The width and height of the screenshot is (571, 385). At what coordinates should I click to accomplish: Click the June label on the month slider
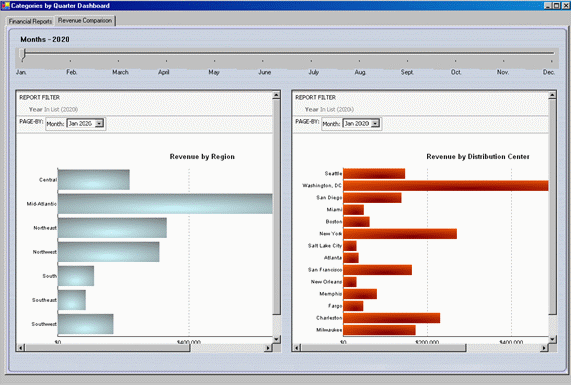[264, 72]
